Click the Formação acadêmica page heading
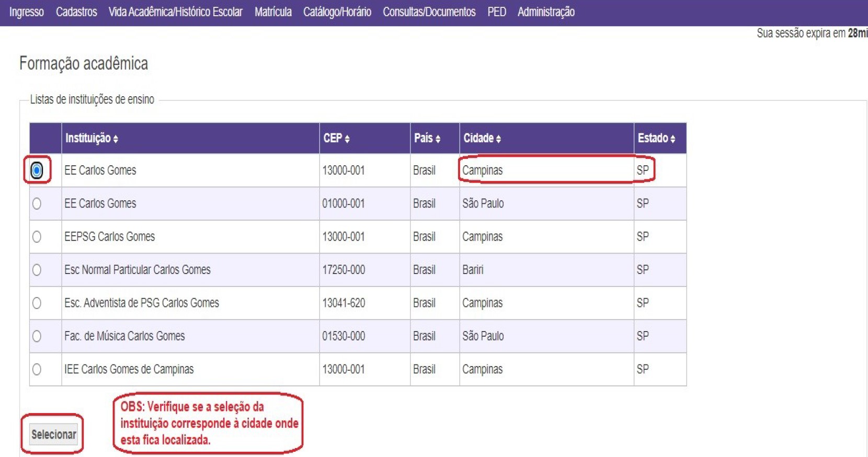 click(x=84, y=63)
